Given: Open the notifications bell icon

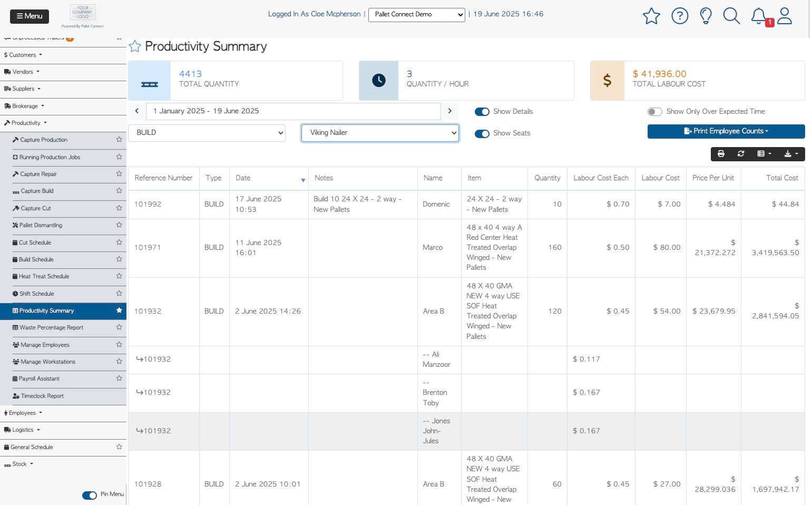Looking at the screenshot, I should point(759,16).
